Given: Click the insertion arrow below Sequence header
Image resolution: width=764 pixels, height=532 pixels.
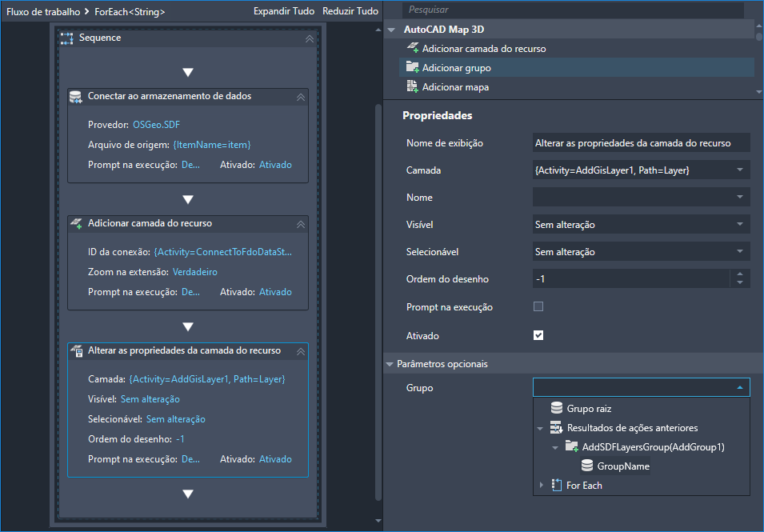Looking at the screenshot, I should (188, 72).
